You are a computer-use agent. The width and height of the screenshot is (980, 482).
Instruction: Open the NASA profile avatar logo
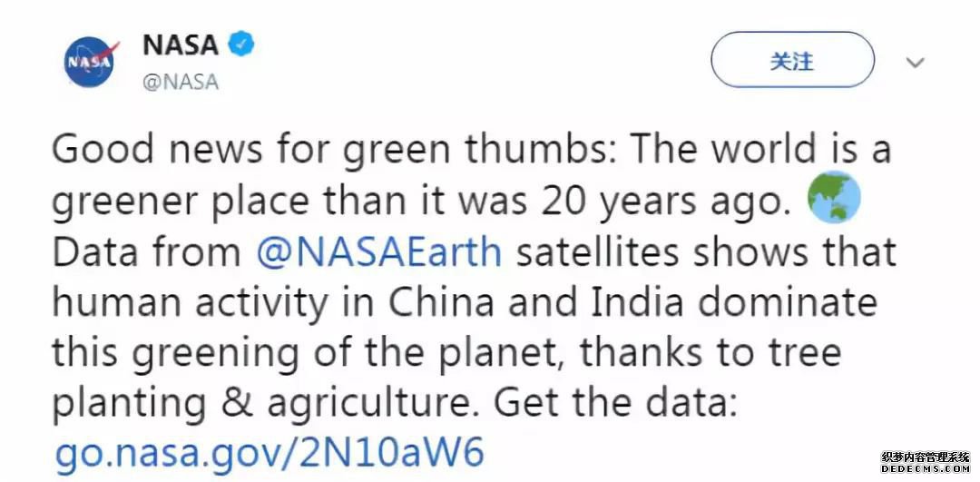91,62
